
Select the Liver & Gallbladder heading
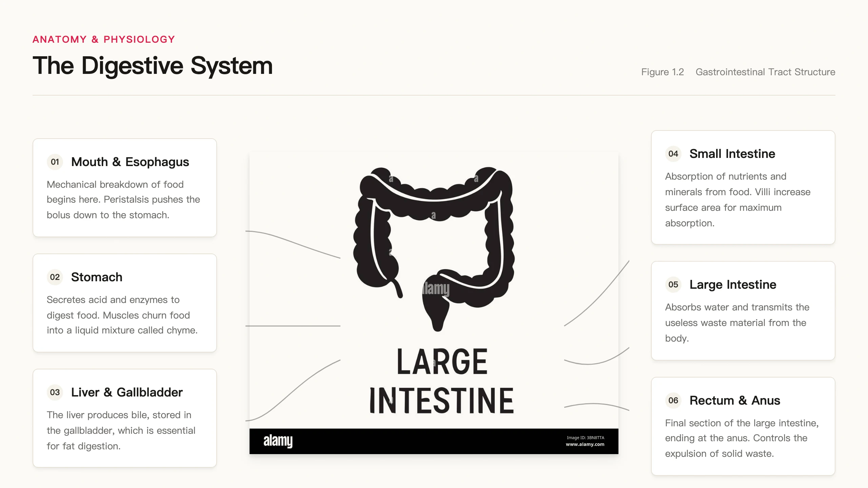[127, 392]
